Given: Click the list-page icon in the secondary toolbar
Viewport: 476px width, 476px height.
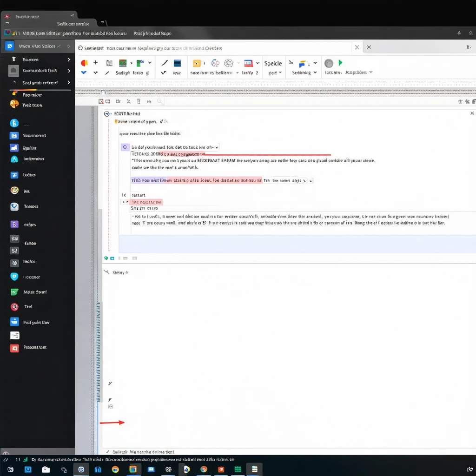Looking at the screenshot, I should pos(139,101).
